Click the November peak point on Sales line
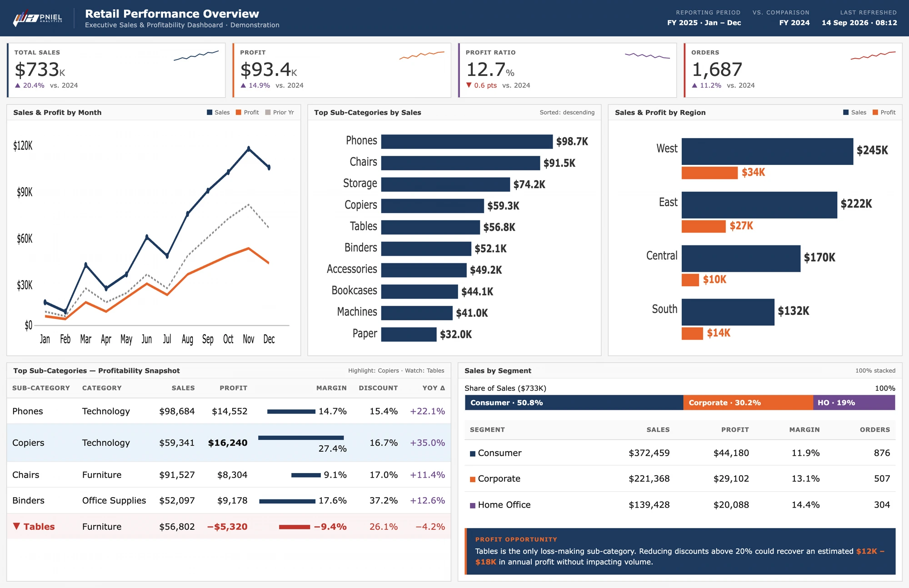The height and width of the screenshot is (588, 909). [x=249, y=148]
